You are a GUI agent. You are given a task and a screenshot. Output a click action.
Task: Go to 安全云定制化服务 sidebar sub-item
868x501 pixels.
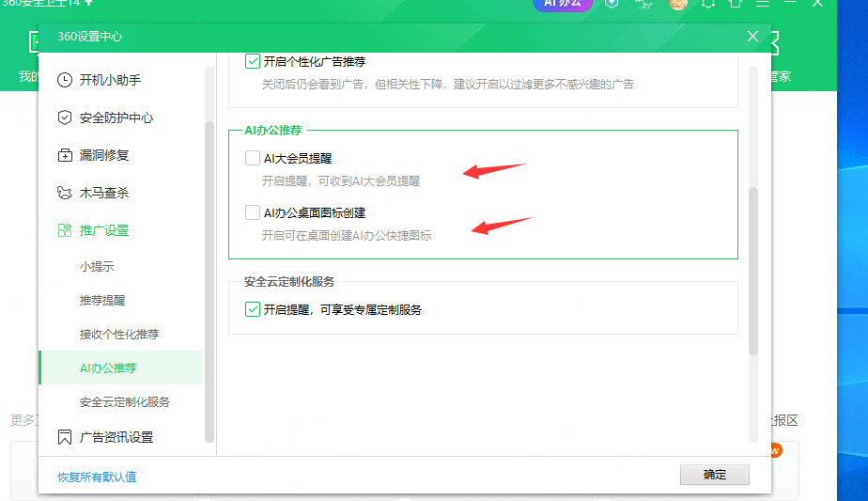tap(125, 401)
